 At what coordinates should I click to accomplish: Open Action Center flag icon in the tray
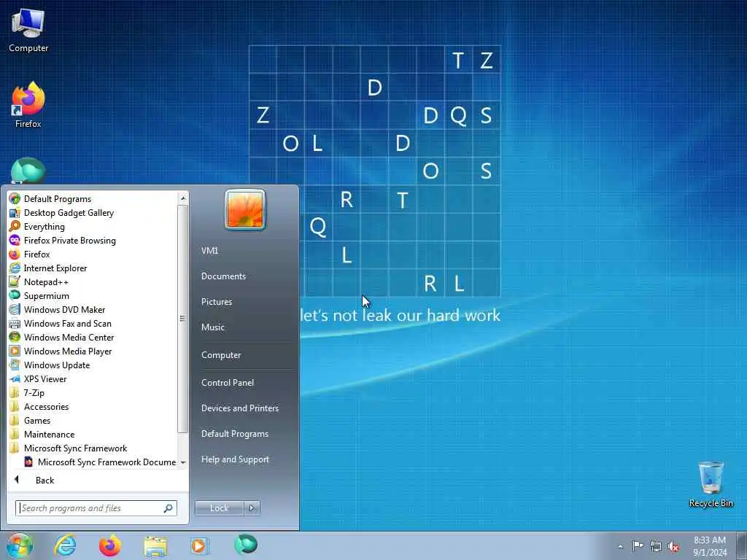tap(638, 546)
